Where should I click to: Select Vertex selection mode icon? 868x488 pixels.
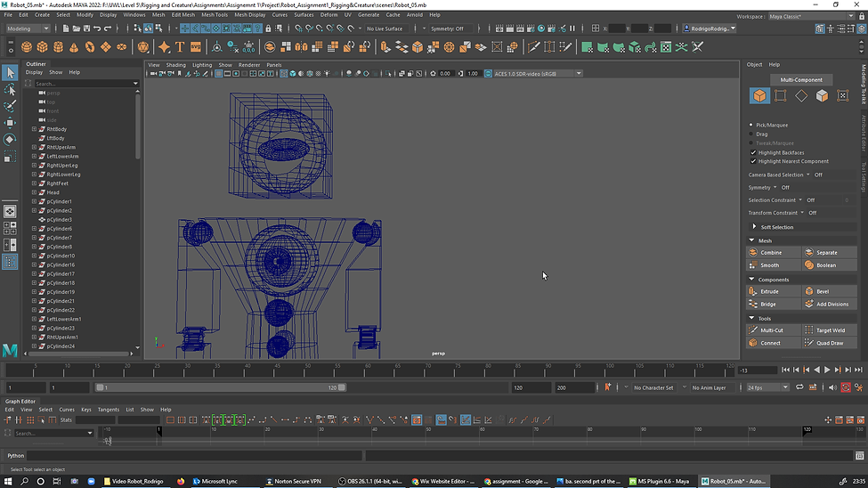pyautogui.click(x=781, y=96)
